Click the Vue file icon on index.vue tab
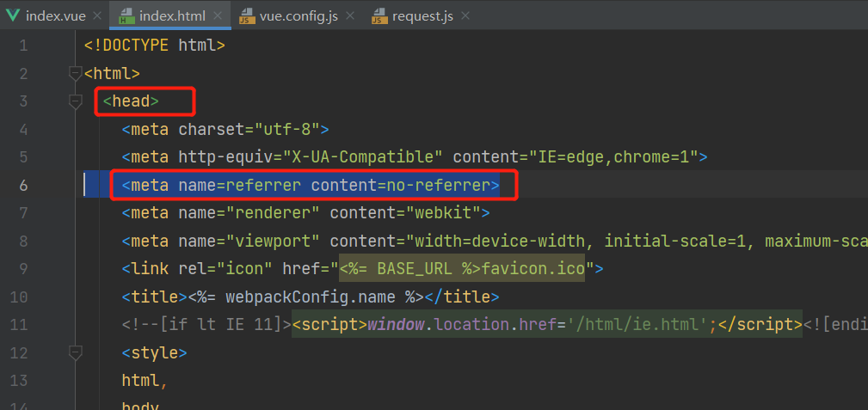Image resolution: width=868 pixels, height=410 pixels. 13,15
